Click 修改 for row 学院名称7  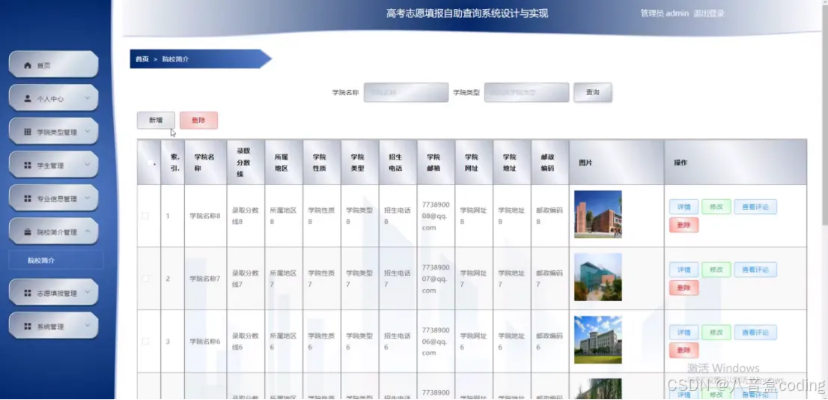[x=716, y=269]
